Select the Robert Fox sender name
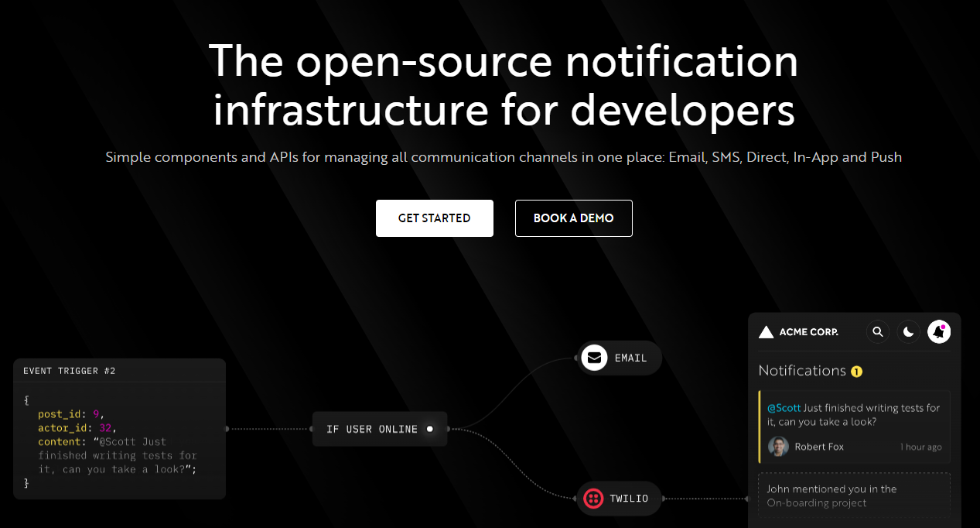980x528 pixels. 819,447
